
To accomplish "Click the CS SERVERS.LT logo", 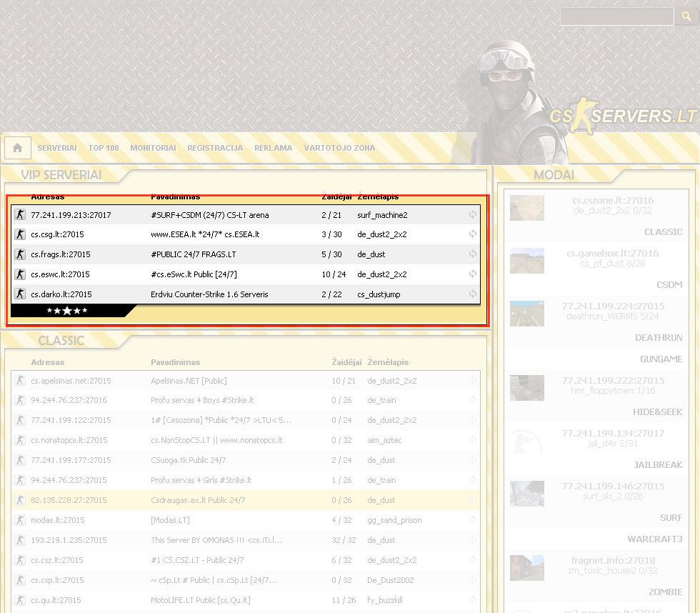I will [x=622, y=116].
